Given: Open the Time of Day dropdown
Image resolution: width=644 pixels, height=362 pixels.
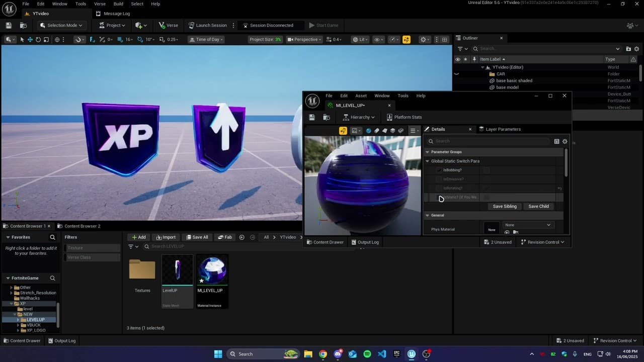Looking at the screenshot, I should click(x=206, y=39).
